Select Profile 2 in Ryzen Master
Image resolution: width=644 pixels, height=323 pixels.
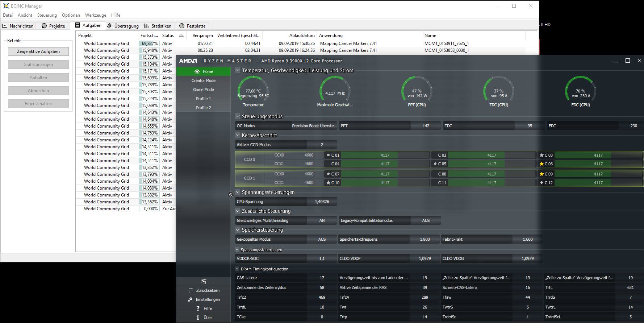click(204, 108)
